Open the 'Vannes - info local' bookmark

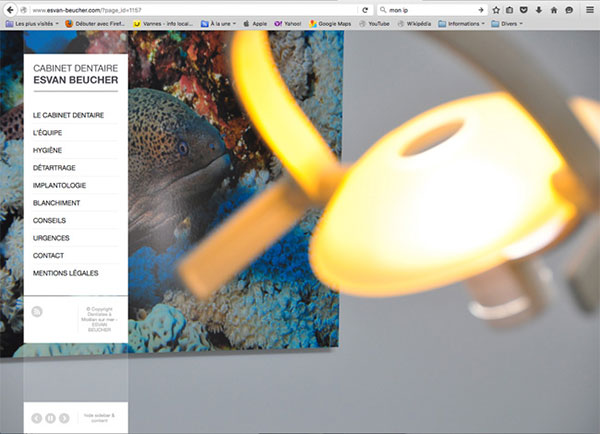pos(163,24)
